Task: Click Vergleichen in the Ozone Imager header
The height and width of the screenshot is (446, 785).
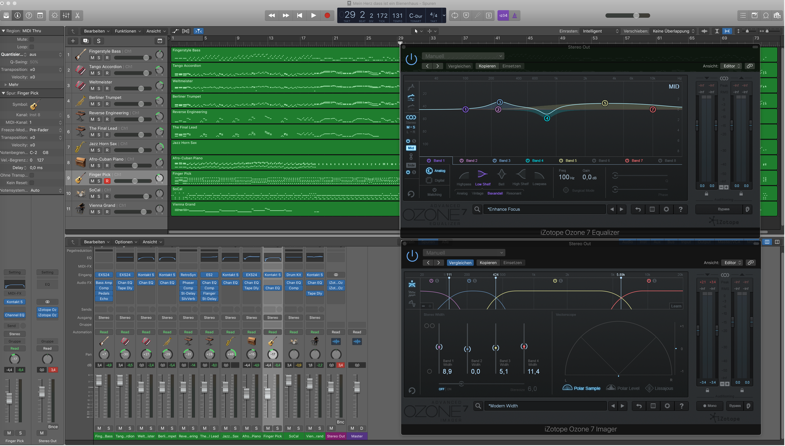Action: (x=460, y=263)
